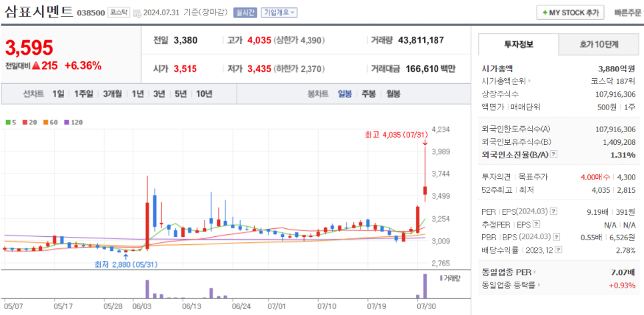Image resolution: width=644 pixels, height=315 pixels.
Task: Open help icon beside PBR BPS (2024.03)
Action: (557, 238)
